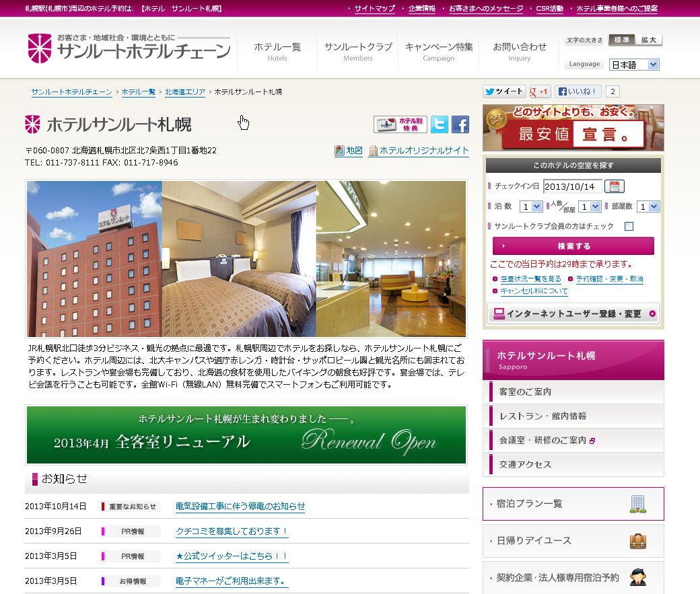Open the 部屋数 rooms dropdown
This screenshot has height=594, width=700.
coord(648,207)
